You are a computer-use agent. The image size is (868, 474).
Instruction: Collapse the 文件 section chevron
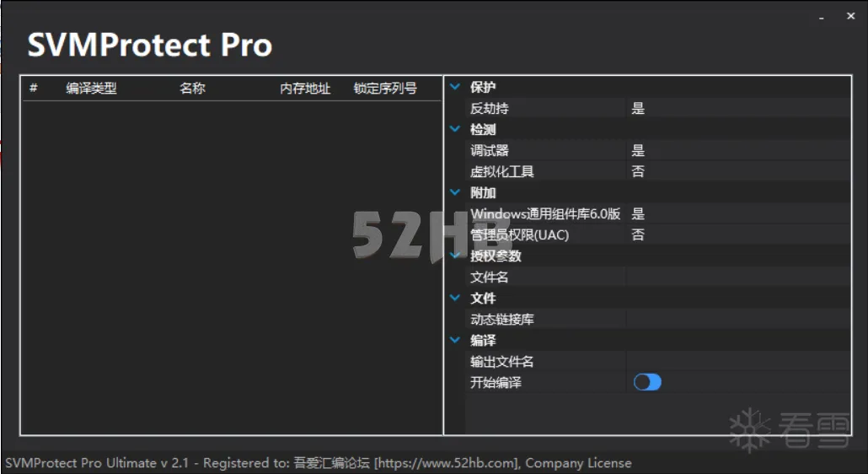455,298
